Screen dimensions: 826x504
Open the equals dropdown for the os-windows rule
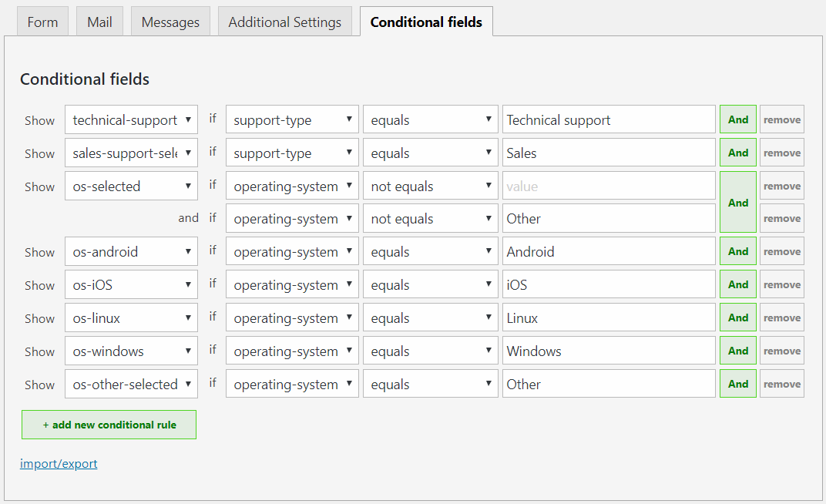[430, 351]
